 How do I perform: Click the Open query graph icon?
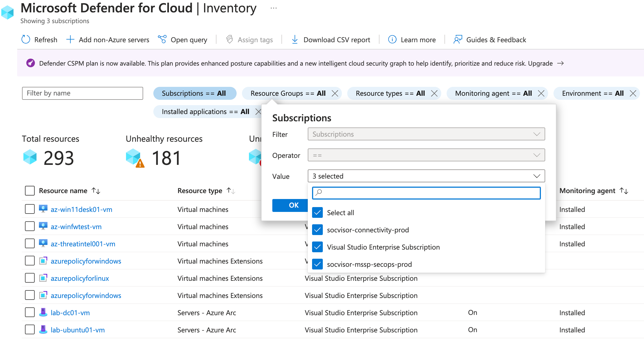pos(162,39)
